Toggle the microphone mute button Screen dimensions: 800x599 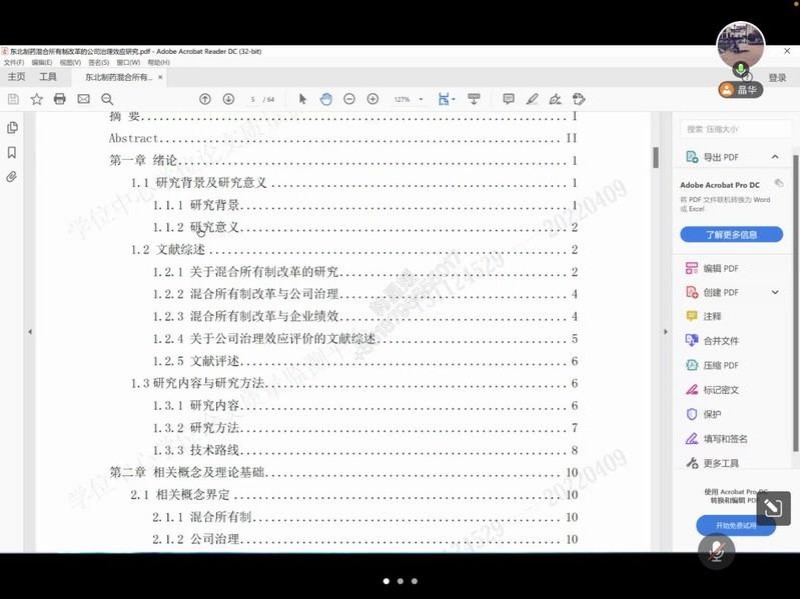click(716, 551)
